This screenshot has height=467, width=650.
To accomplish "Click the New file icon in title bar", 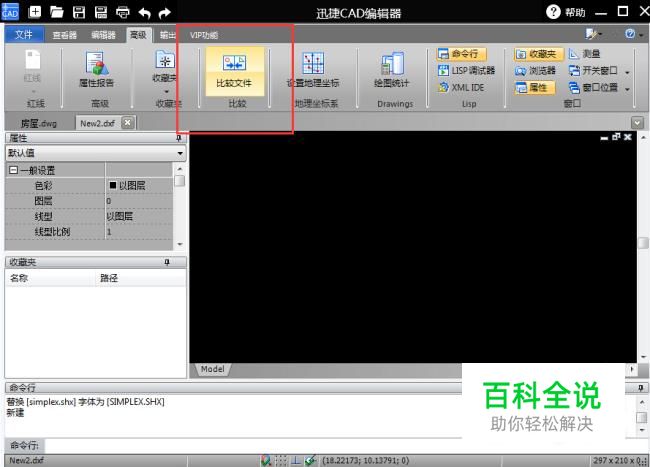I will tap(34, 12).
